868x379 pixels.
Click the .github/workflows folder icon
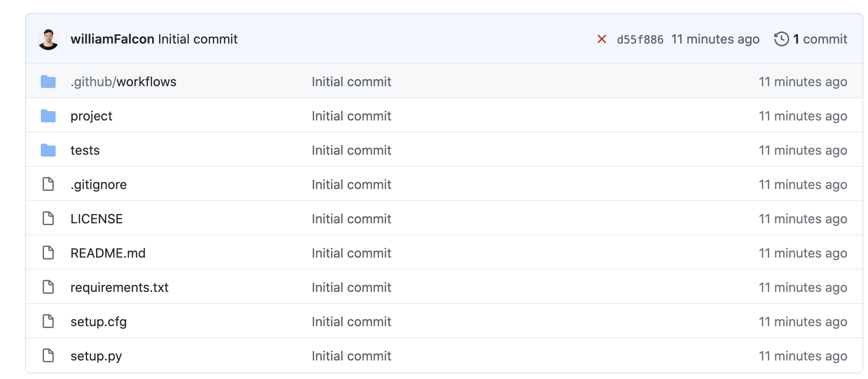(48, 82)
